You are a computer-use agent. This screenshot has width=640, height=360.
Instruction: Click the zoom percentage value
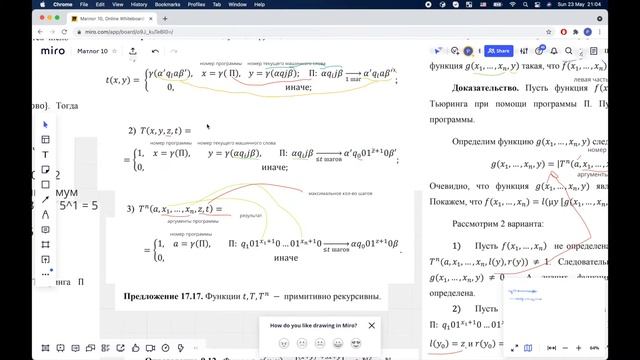point(594,348)
